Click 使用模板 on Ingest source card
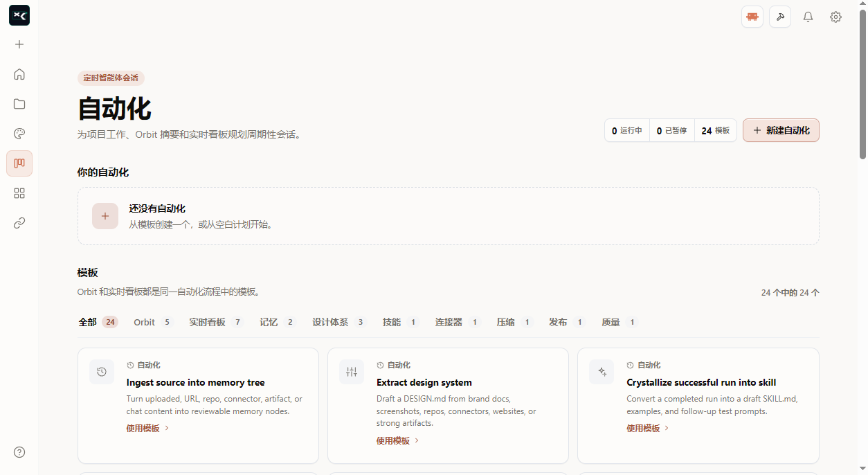868x475 pixels. click(x=147, y=428)
